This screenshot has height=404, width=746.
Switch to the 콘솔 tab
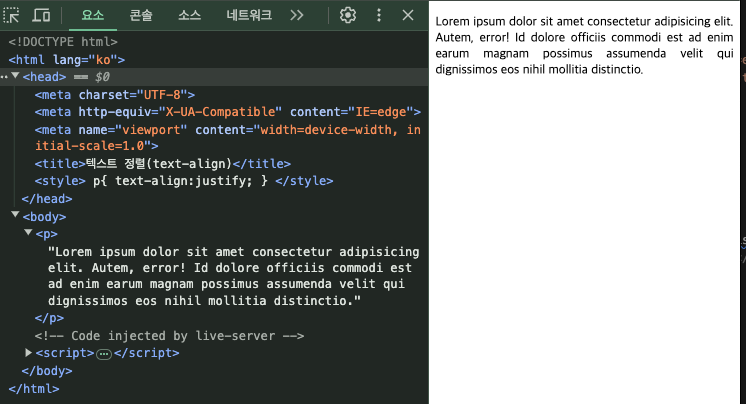[141, 15]
